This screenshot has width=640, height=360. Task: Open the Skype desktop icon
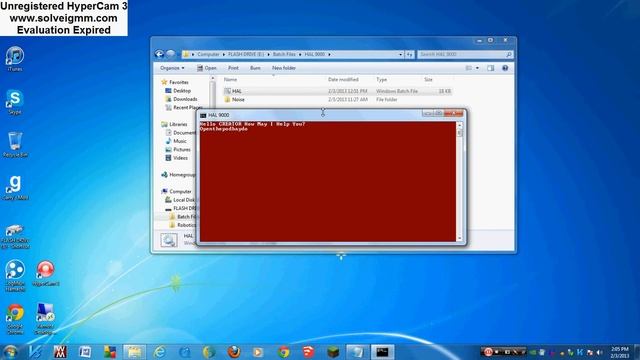pyautogui.click(x=15, y=102)
